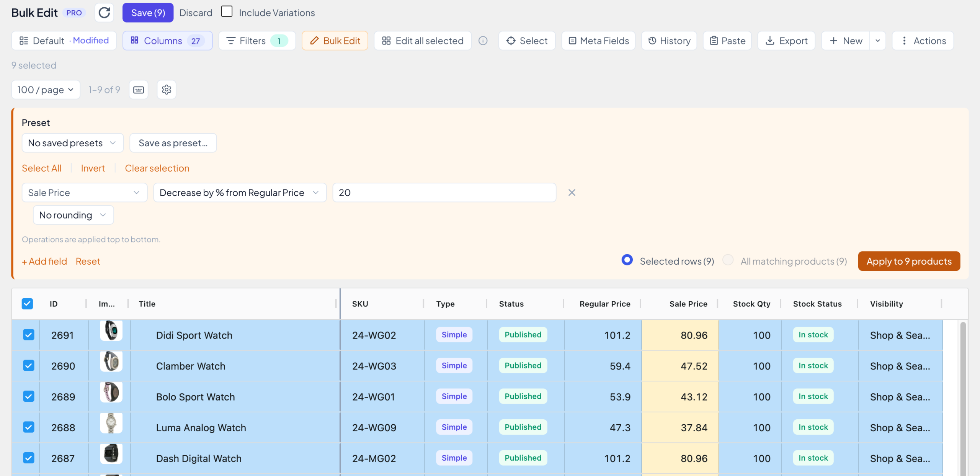Uncheck the Luma Analog Watch row checkbox
Viewport: 980px width, 476px height.
pyautogui.click(x=28, y=427)
